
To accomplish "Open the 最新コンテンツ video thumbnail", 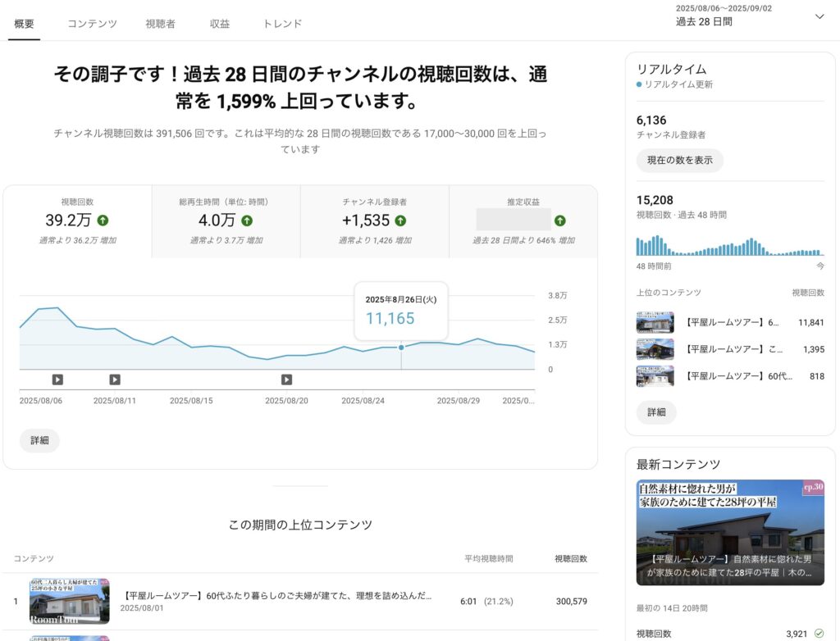I will click(730, 532).
